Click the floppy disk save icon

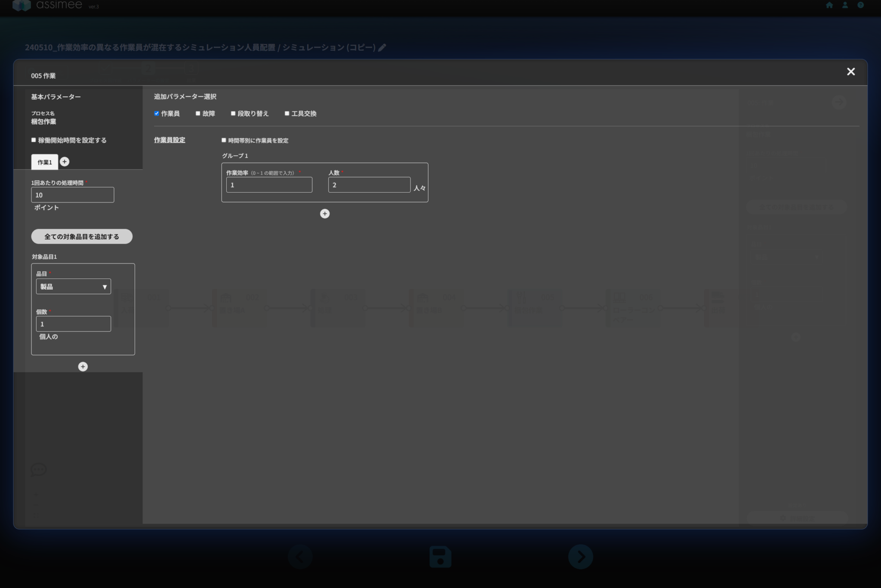[440, 557]
